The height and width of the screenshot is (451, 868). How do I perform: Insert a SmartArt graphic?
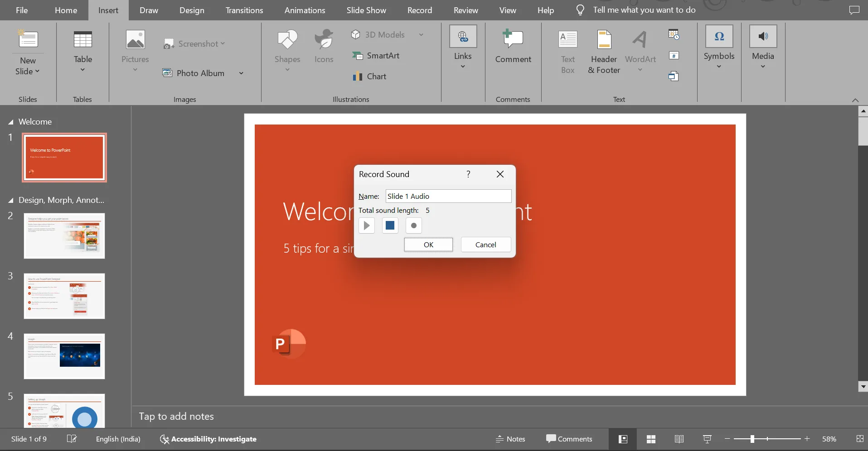376,56
